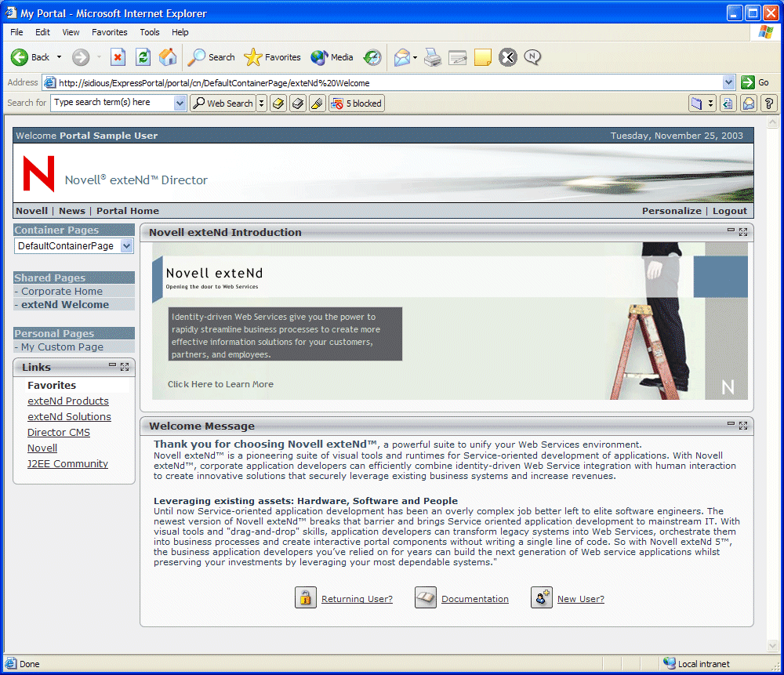Open exteNd Welcome shared page
The height and width of the screenshot is (675, 784).
pos(65,305)
